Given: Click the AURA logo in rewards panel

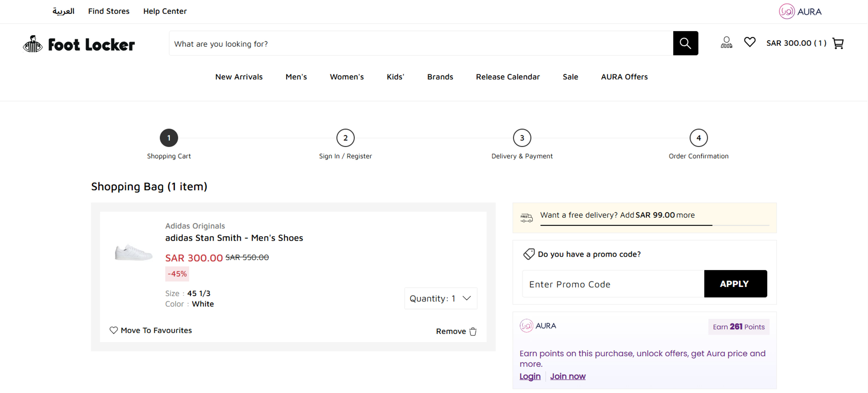Looking at the screenshot, I should click(538, 326).
